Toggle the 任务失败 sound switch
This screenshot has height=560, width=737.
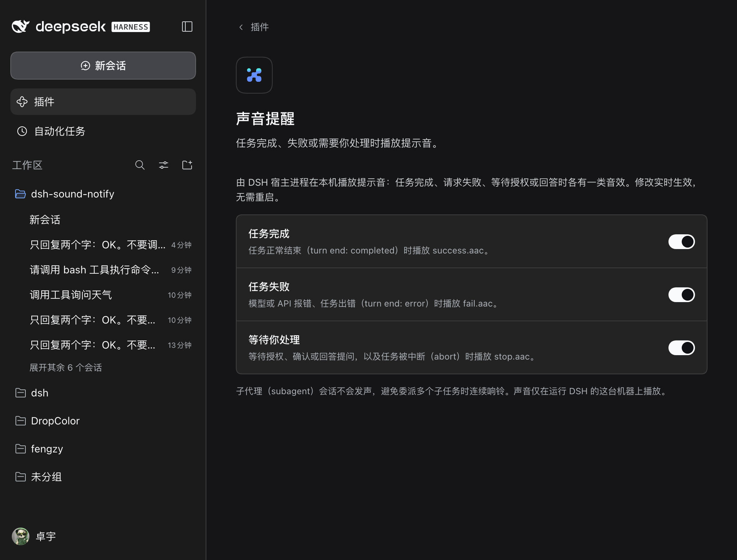coord(682,295)
